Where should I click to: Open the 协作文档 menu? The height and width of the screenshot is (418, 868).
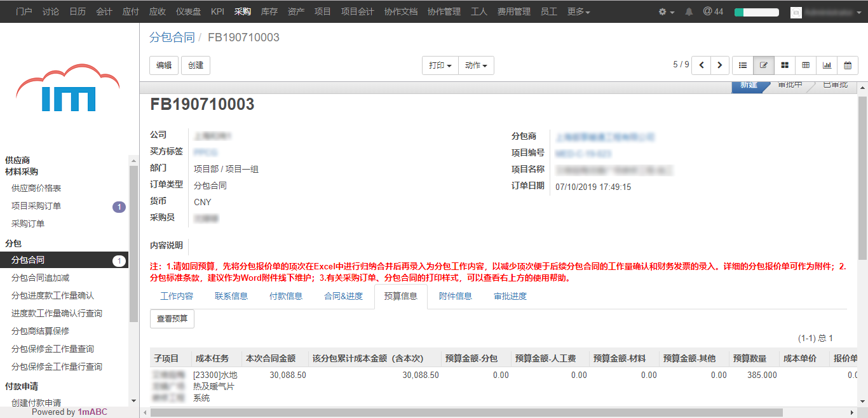click(401, 11)
